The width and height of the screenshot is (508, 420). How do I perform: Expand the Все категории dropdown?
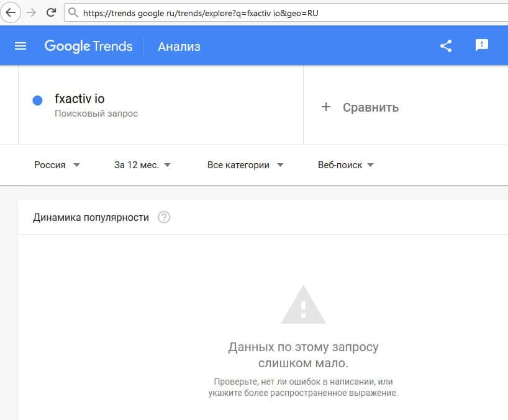click(245, 165)
